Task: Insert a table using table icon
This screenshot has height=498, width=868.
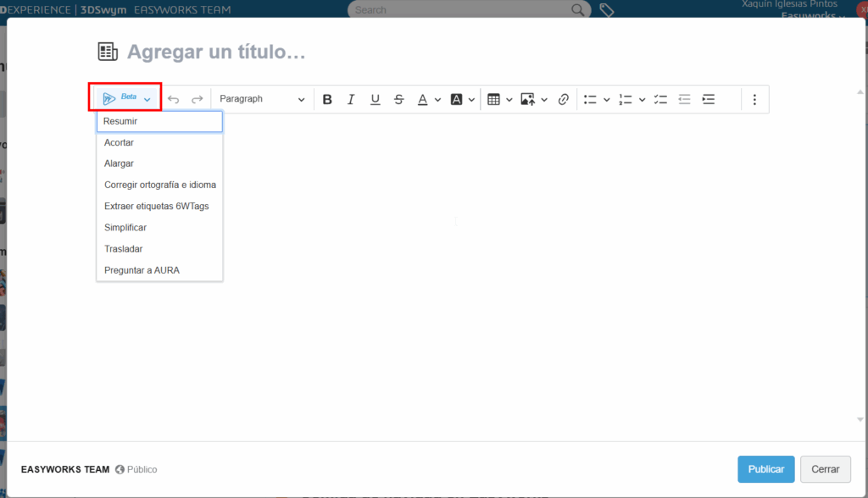Action: point(493,99)
